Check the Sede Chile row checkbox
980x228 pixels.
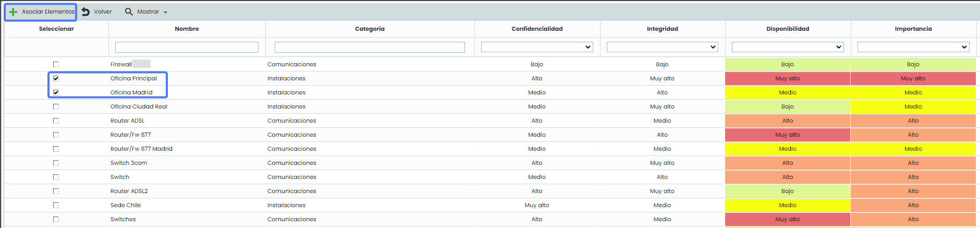pyautogui.click(x=56, y=205)
